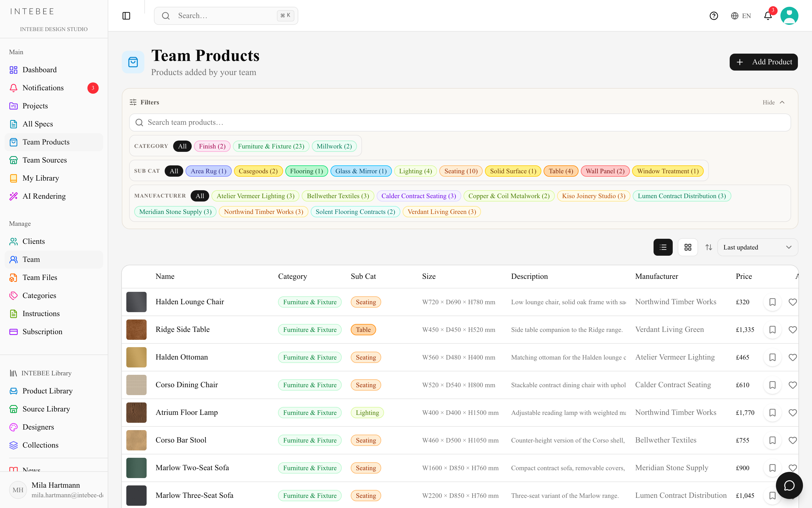Collapse filters with Hide chevron
This screenshot has height=508, width=812.
[773, 102]
